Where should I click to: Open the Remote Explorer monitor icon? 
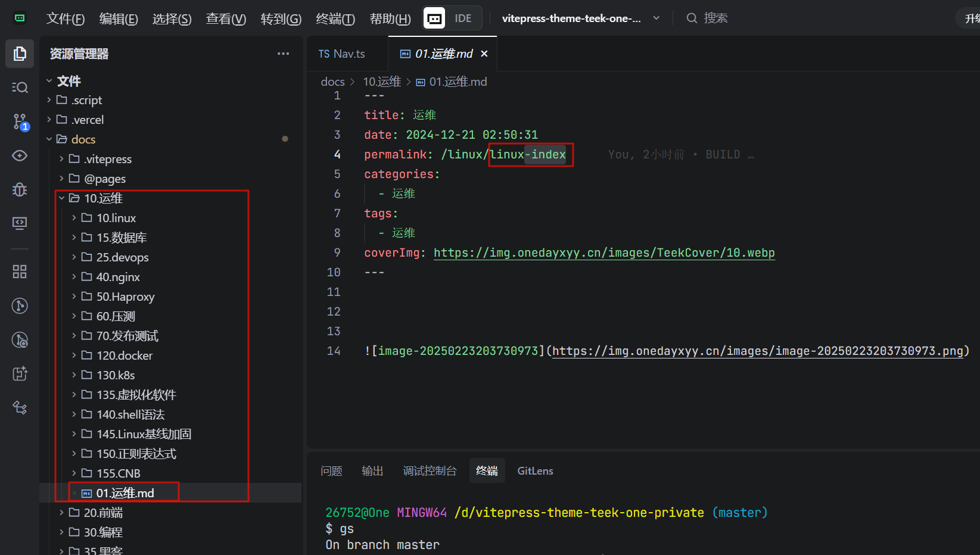20,223
